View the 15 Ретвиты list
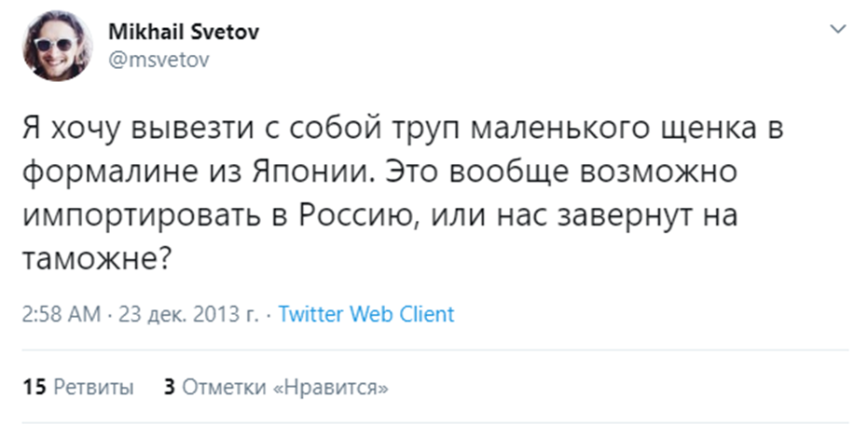The image size is (868, 425). (78, 386)
